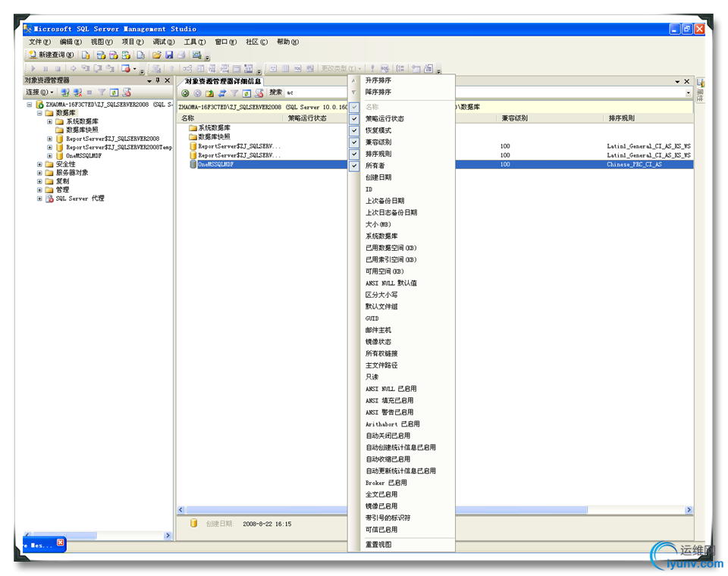The height and width of the screenshot is (576, 728).
Task: Click the new file icon beside 新建查询
Action: point(86,55)
